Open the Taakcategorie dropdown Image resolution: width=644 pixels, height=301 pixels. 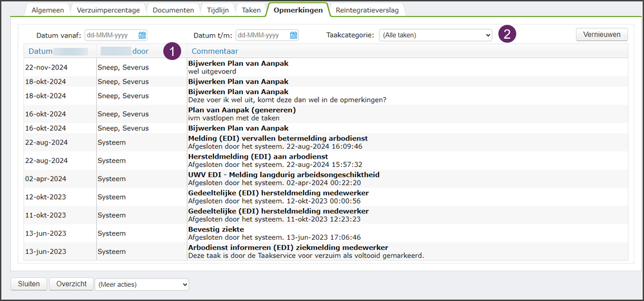(435, 35)
